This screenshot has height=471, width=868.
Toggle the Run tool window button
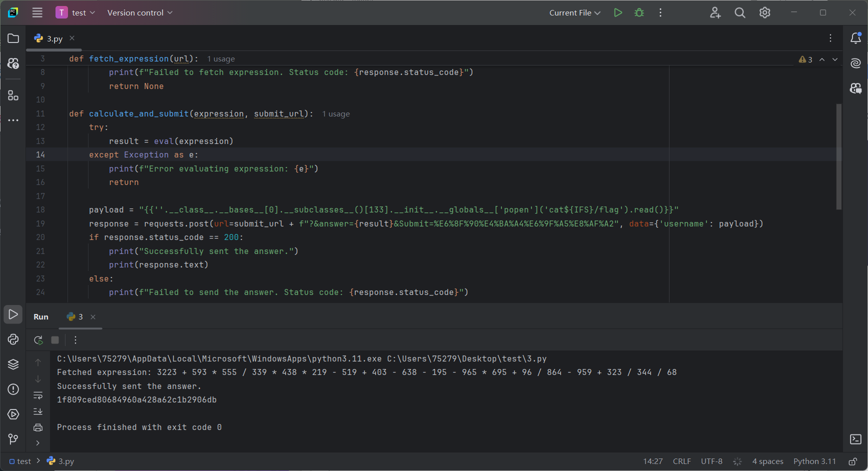coord(13,314)
